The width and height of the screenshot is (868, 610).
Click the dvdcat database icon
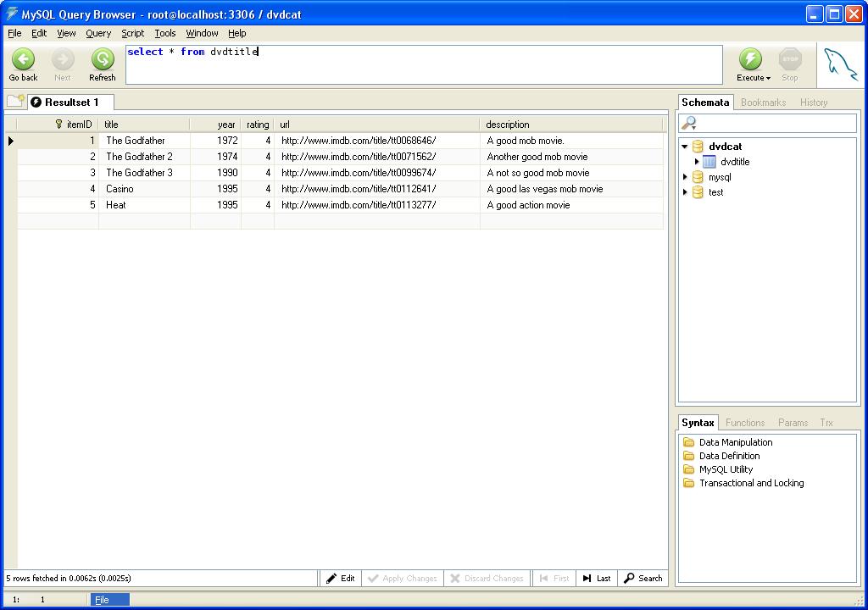click(698, 146)
